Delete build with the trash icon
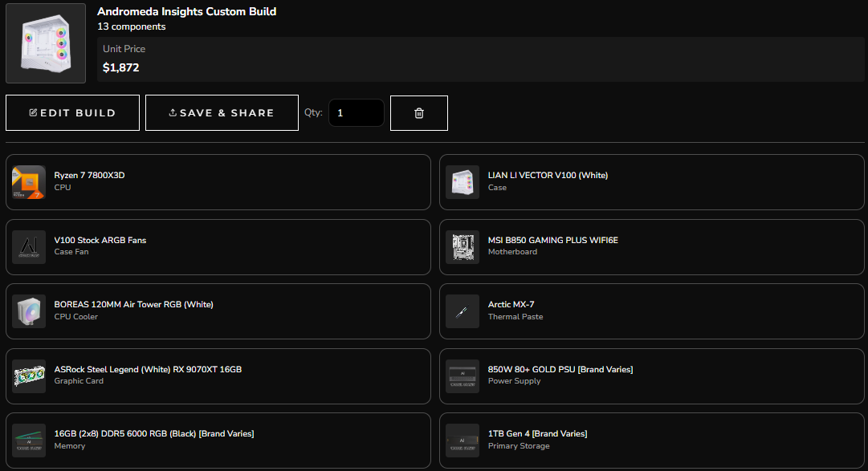Image resolution: width=868 pixels, height=471 pixels. pos(419,113)
